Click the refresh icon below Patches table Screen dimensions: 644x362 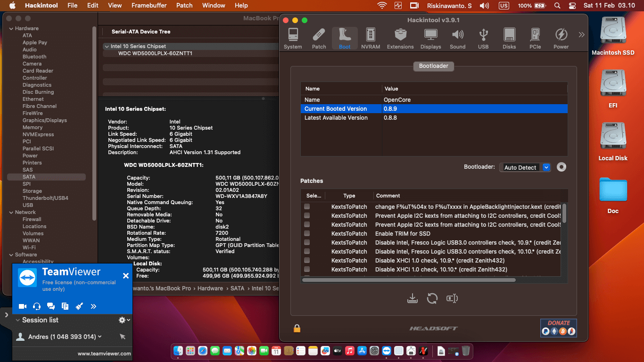(x=432, y=298)
